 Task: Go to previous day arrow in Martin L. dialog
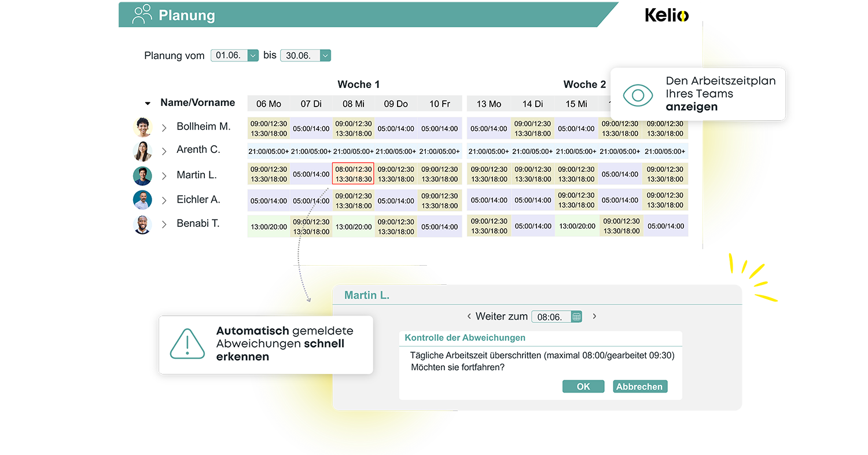point(469,317)
